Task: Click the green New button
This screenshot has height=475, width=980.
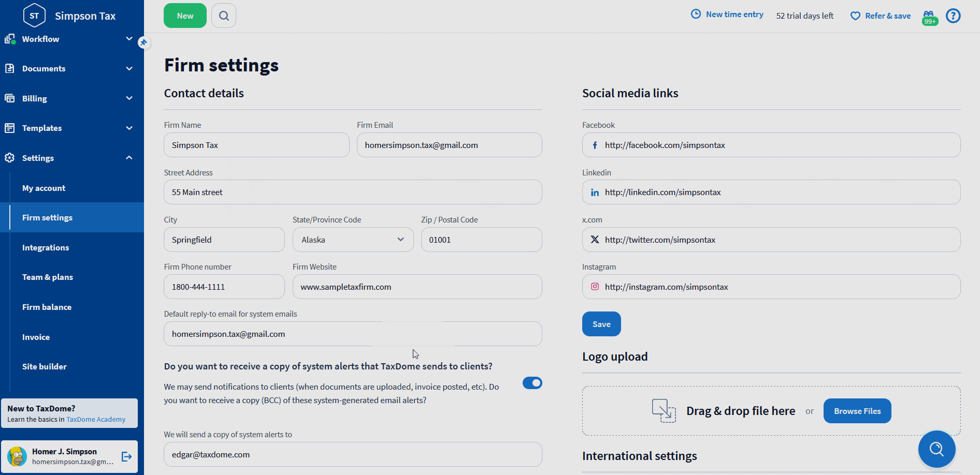Action: point(185,16)
